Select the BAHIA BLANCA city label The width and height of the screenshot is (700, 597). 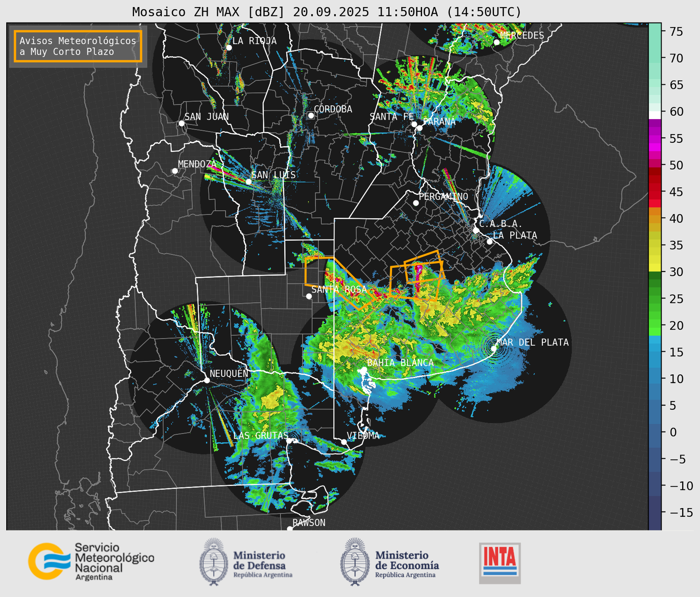pyautogui.click(x=400, y=363)
